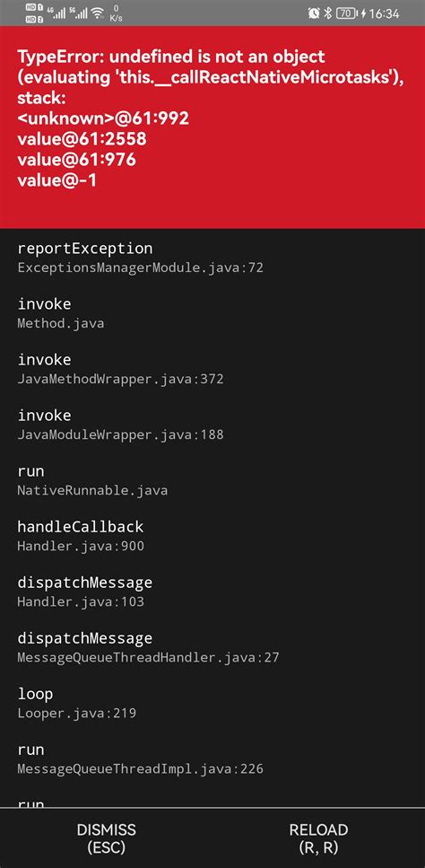Tap the Bluetooth status icon
The height and width of the screenshot is (868, 425).
tap(328, 13)
